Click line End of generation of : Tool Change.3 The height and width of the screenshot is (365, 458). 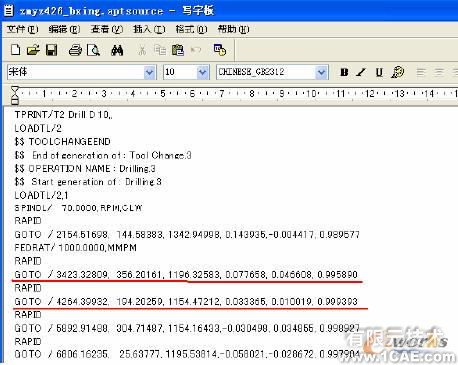click(103, 155)
